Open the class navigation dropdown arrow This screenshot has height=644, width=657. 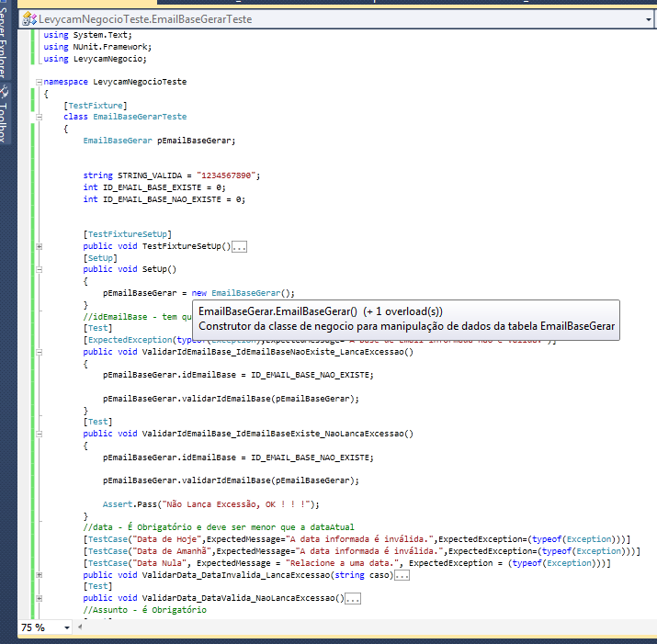[x=647, y=18]
